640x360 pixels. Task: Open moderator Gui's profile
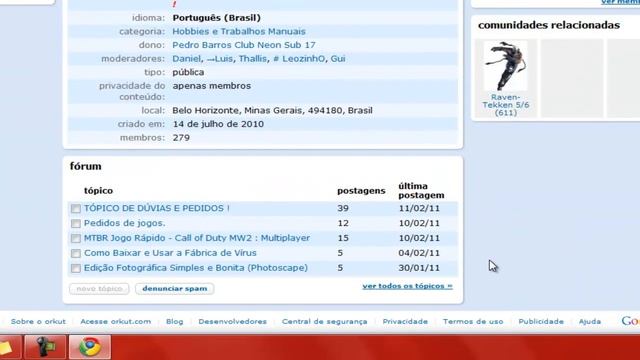pos(338,58)
